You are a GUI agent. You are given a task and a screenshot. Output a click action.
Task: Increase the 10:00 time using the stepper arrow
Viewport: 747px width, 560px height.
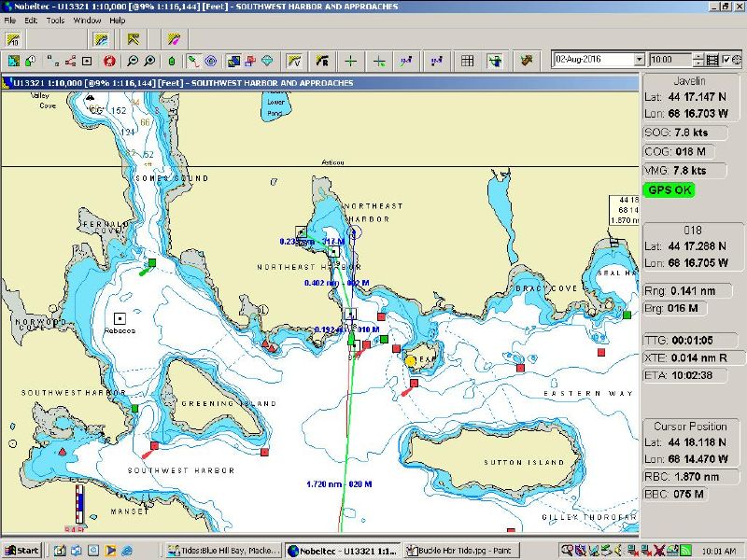pos(698,58)
